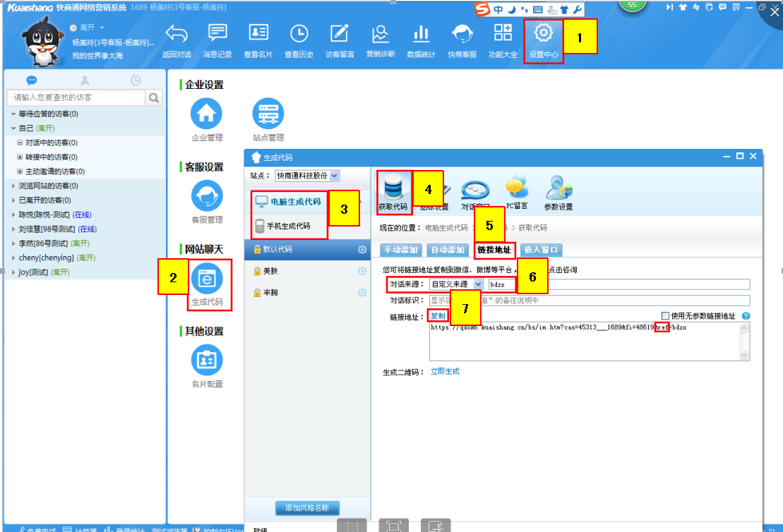Select the 美肤 style row
Image resolution: width=783 pixels, height=532 pixels.
click(x=307, y=271)
